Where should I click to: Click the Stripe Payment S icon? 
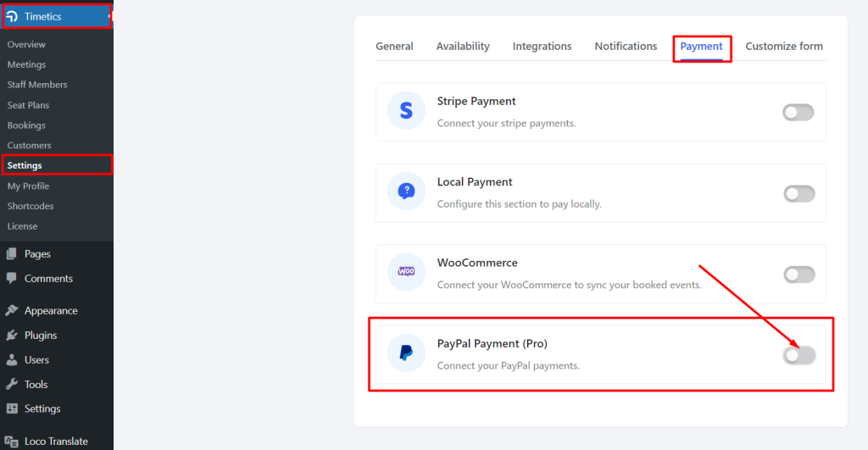(406, 111)
